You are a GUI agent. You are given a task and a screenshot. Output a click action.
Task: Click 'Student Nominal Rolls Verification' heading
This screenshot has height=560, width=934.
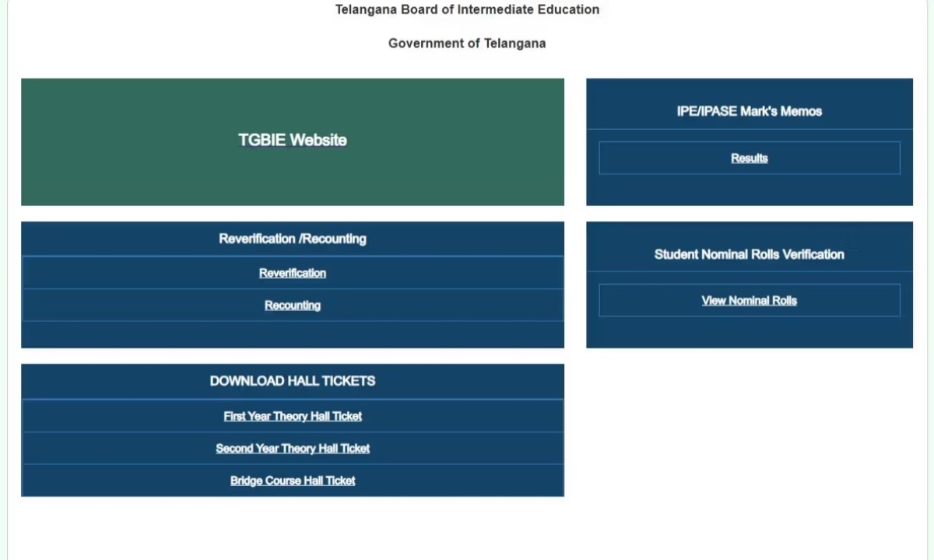[x=750, y=254]
